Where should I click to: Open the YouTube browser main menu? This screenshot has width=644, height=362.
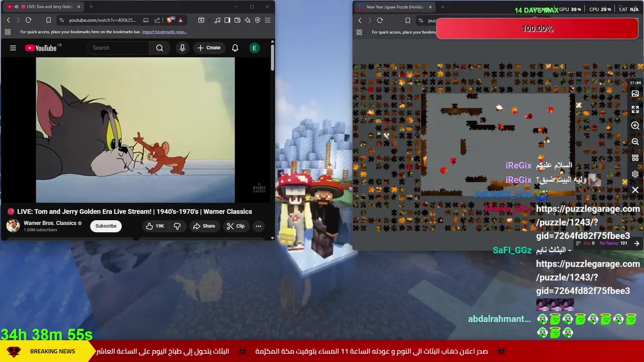click(268, 20)
